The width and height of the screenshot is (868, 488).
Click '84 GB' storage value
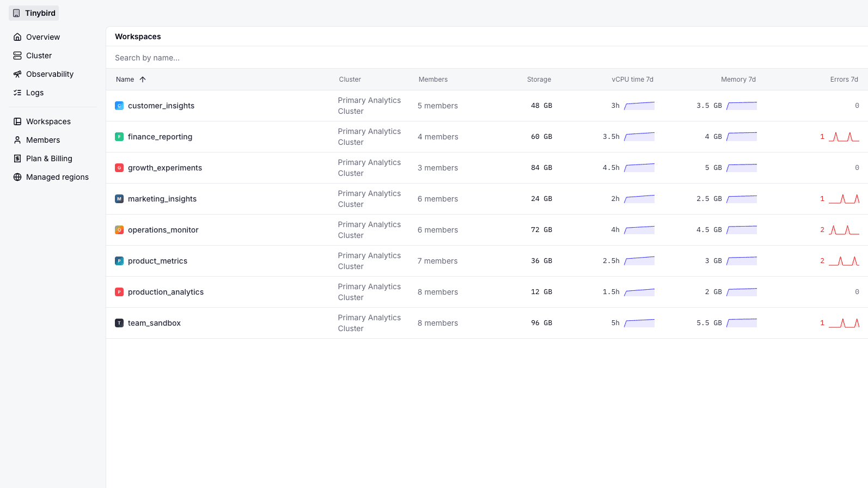tap(541, 168)
